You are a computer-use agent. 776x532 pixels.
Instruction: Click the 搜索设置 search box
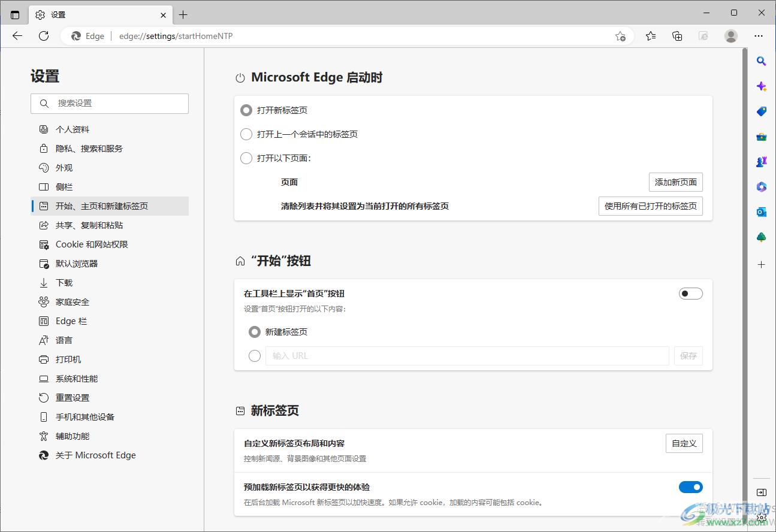coord(110,103)
